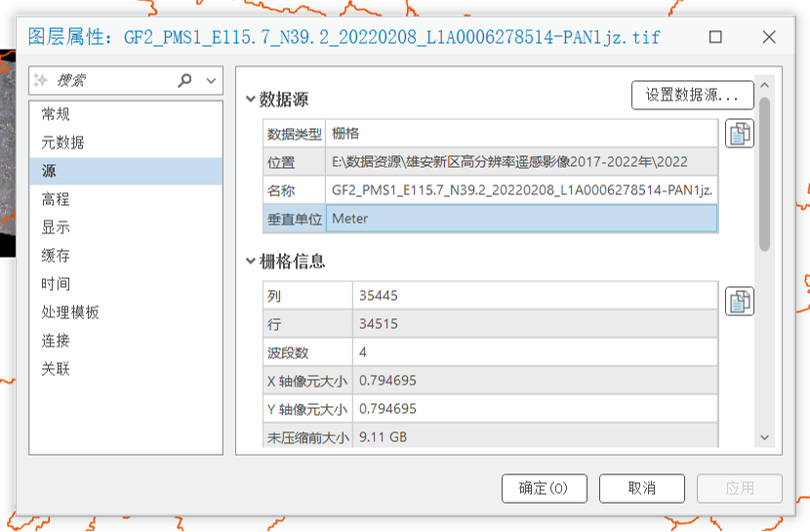This screenshot has width=810, height=532.
Task: Click the 波段数 row label
Action: pos(308,352)
